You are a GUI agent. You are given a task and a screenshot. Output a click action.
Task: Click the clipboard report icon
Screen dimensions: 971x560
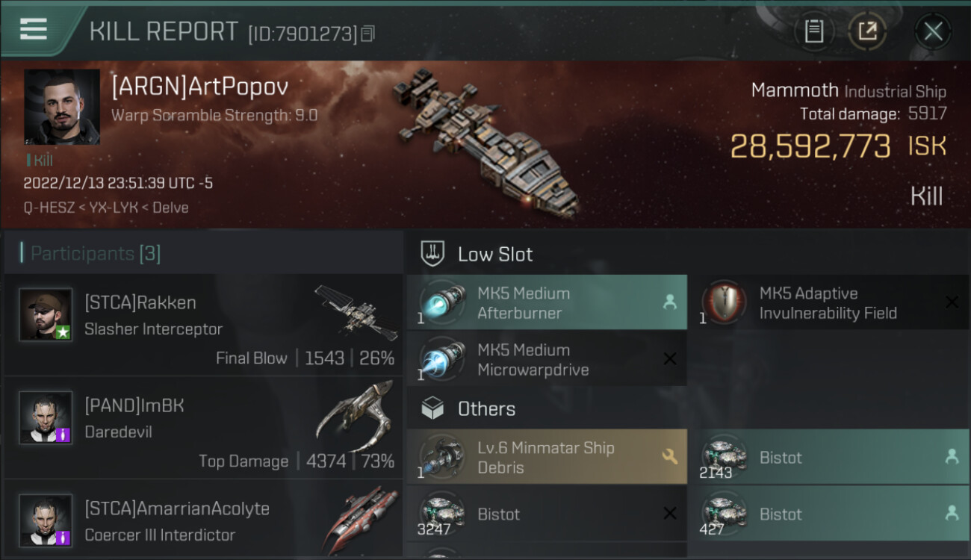tap(813, 31)
